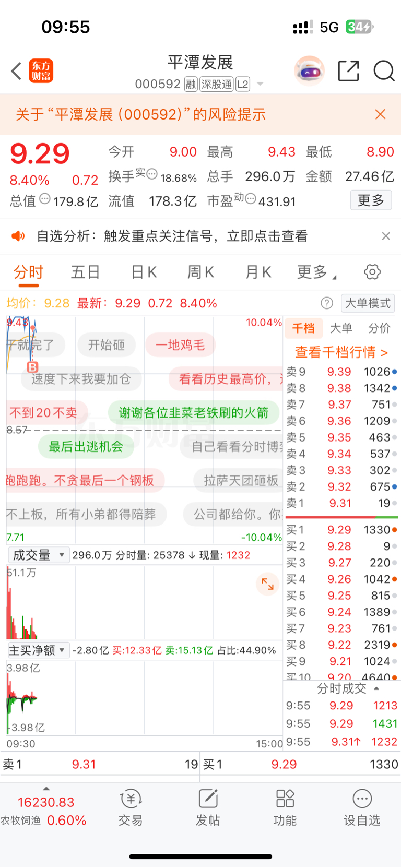The width and height of the screenshot is (401, 868).
Task: Switch to the 月K tab
Action: [258, 272]
